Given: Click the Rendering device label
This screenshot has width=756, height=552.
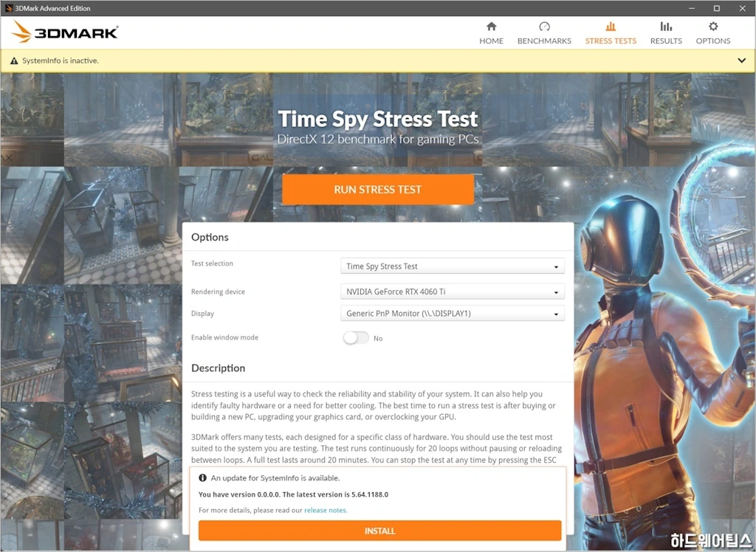Looking at the screenshot, I should pos(218,291).
